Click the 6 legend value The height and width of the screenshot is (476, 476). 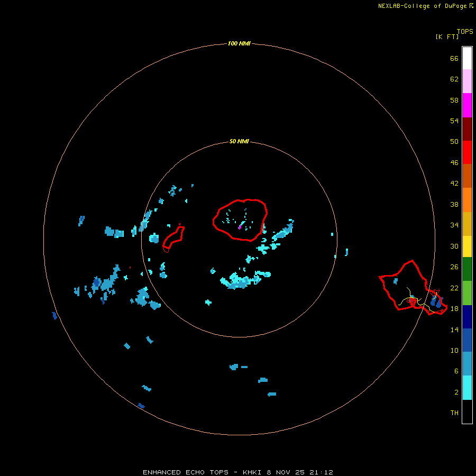[456, 371]
